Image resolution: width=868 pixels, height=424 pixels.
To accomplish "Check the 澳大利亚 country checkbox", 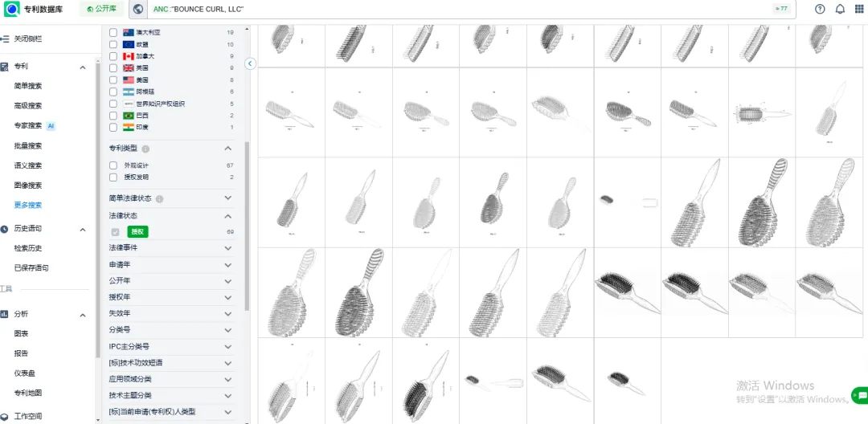I will pos(113,32).
